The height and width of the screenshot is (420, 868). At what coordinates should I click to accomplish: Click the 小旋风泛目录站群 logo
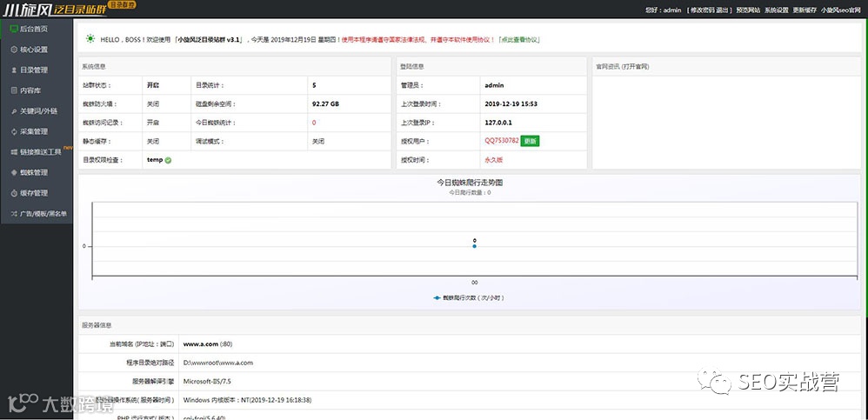point(54,10)
